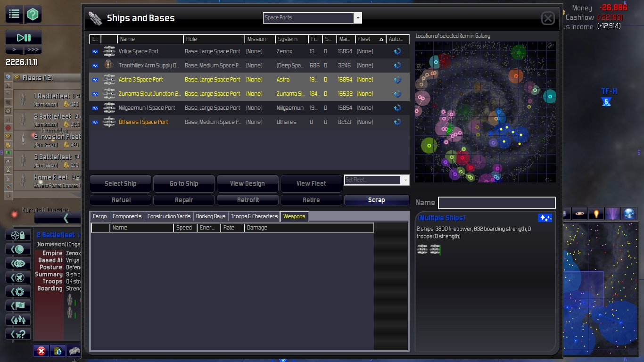Click the orange flame map icon

pos(596,214)
